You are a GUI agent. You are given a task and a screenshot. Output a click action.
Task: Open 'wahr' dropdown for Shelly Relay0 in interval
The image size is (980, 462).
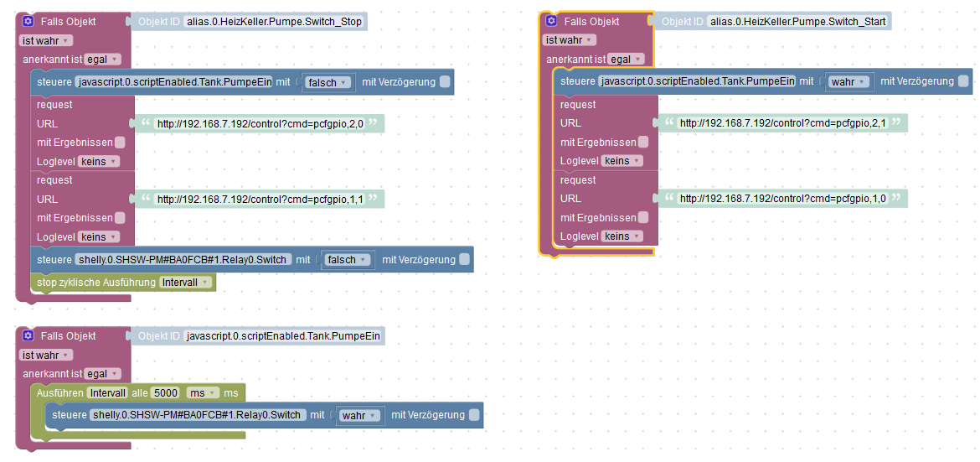(358, 415)
